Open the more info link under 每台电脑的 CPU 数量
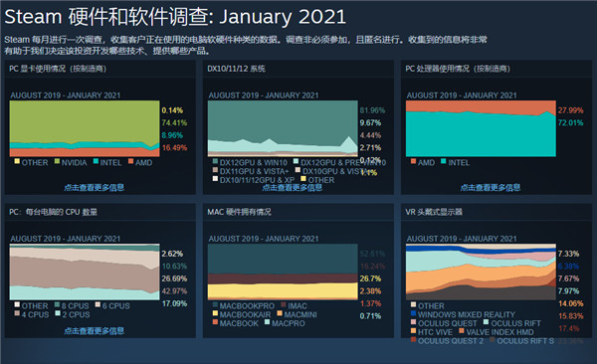Image resolution: width=597 pixels, height=364 pixels. pyautogui.click(x=94, y=330)
